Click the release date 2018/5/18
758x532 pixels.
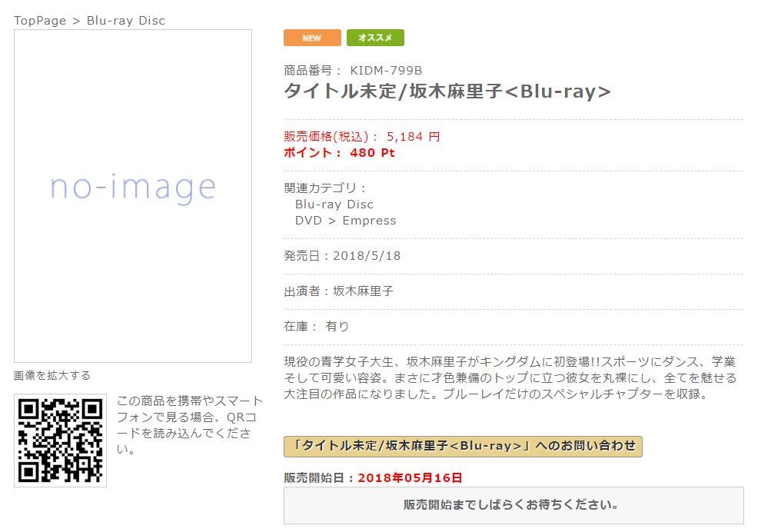tap(367, 256)
